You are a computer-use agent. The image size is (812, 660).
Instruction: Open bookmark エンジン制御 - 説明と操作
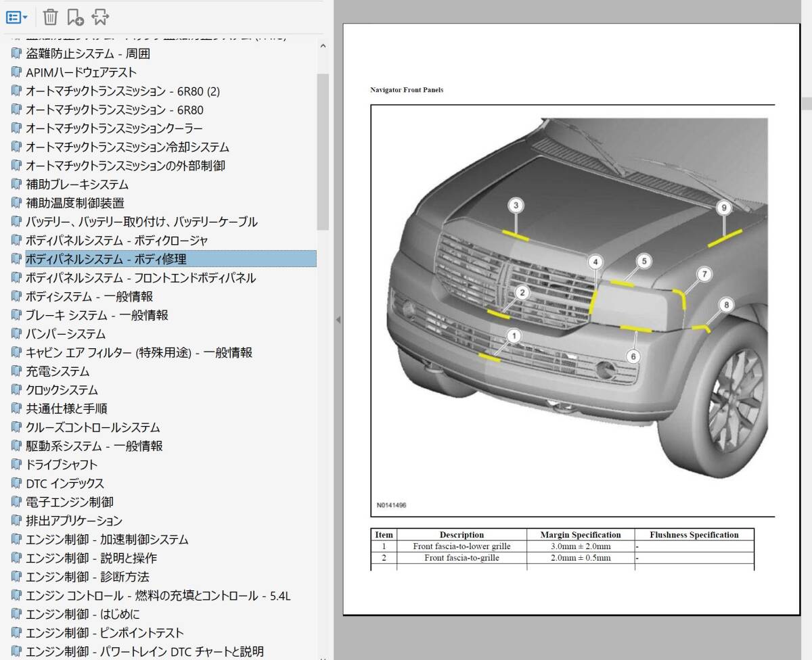91,559
